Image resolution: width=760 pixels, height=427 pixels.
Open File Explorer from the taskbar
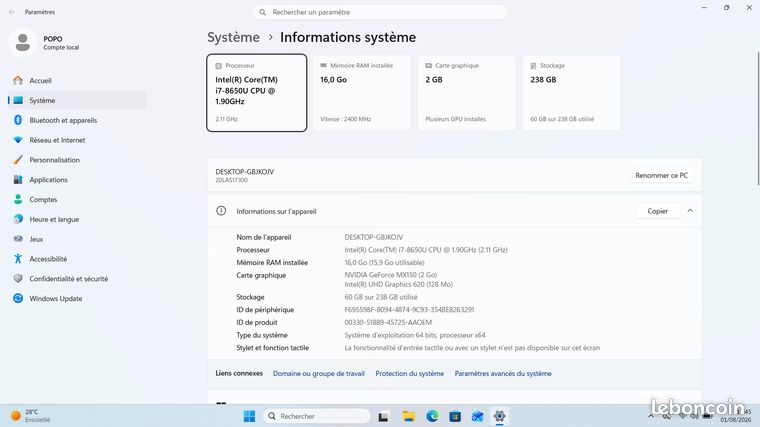point(409,416)
